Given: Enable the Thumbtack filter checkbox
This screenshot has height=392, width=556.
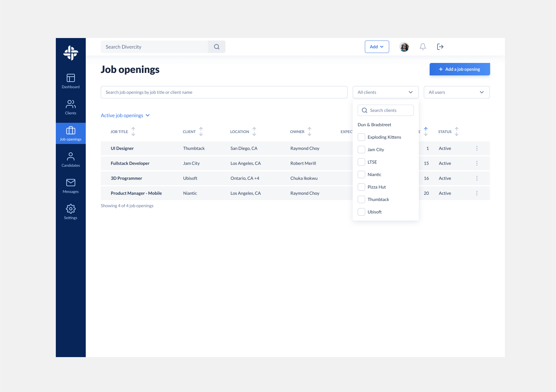Looking at the screenshot, I should click(x=361, y=199).
